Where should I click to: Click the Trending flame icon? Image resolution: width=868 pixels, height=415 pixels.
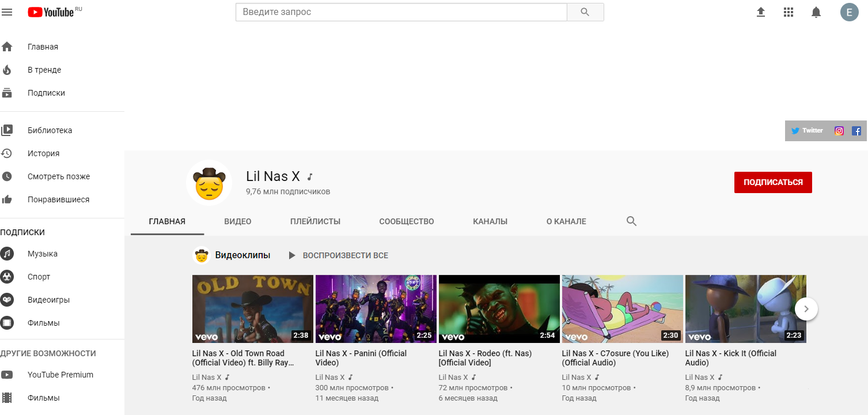pyautogui.click(x=7, y=70)
